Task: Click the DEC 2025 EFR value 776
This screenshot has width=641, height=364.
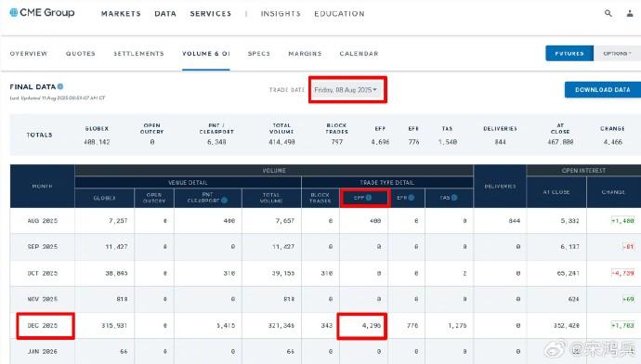Action: pyautogui.click(x=412, y=326)
